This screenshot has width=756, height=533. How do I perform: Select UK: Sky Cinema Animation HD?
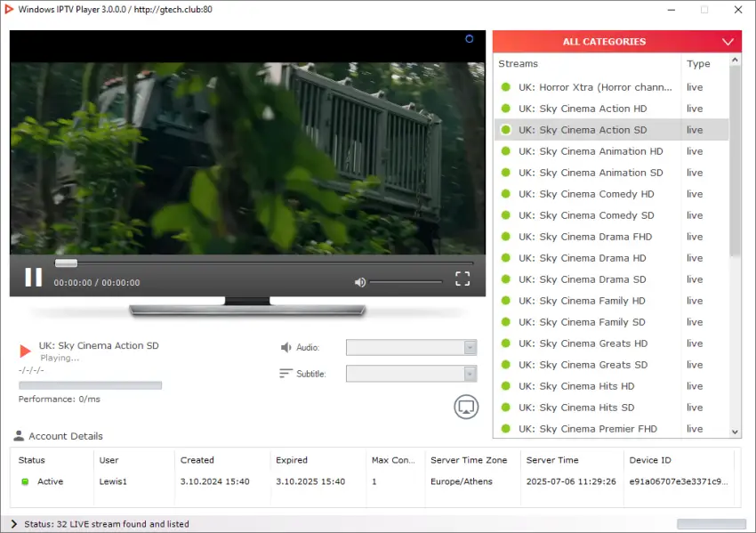[611, 151]
